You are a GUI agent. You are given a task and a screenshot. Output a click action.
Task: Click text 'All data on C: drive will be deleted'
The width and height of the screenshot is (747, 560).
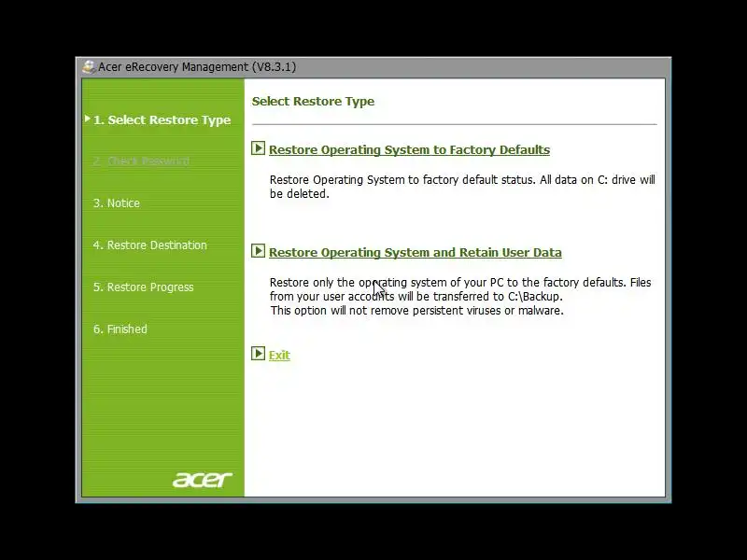462,187
